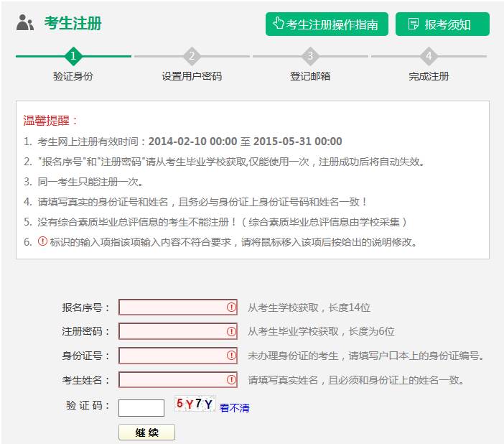This screenshot has height=444, width=504.
Task: Focus the 注册密码 input field
Action: (x=172, y=331)
